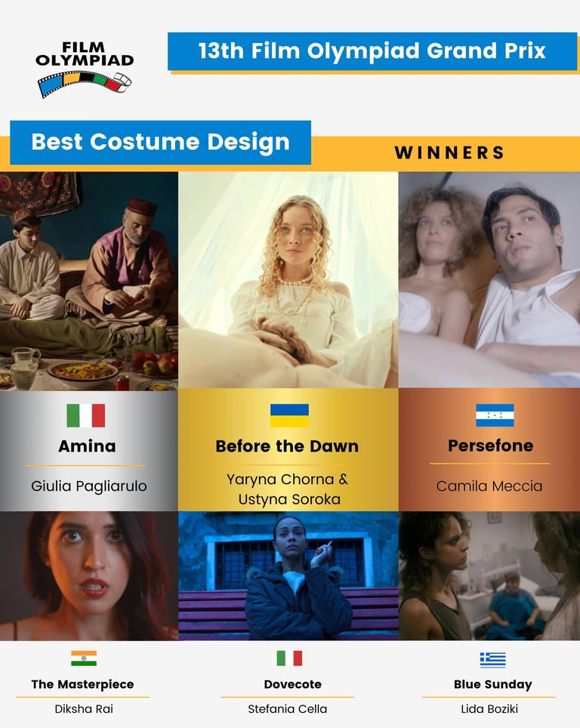Select the Best Costume Design label
The height and width of the screenshot is (728, 580).
coord(160,142)
